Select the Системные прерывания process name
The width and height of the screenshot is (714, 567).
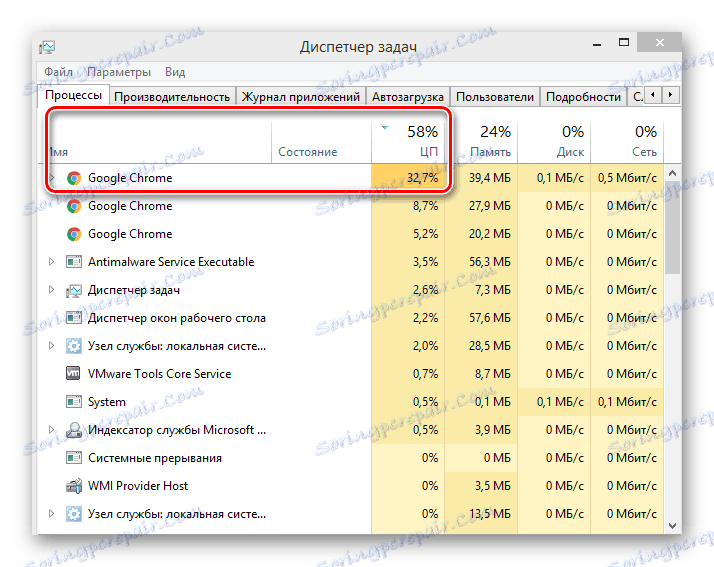[155, 458]
